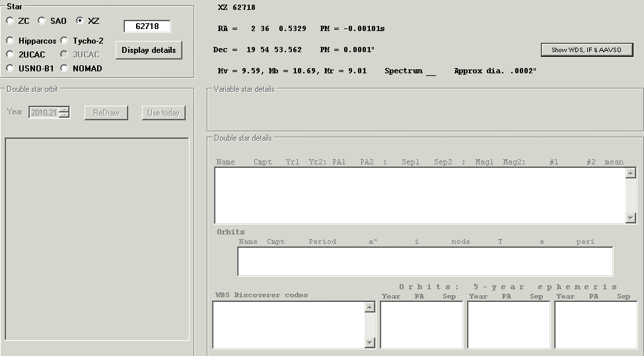Select the NOMAD catalog radio button

click(64, 68)
